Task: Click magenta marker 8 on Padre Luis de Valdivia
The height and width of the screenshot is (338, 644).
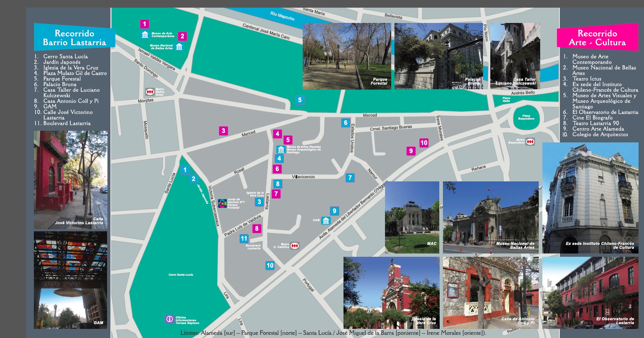Action: pos(257,228)
